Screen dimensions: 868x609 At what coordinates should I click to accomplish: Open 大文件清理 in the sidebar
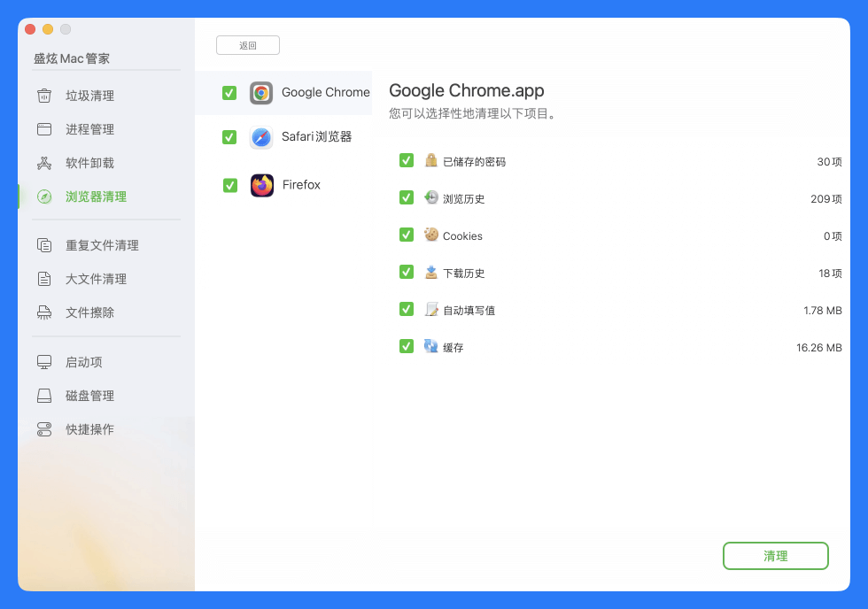pyautogui.click(x=96, y=279)
